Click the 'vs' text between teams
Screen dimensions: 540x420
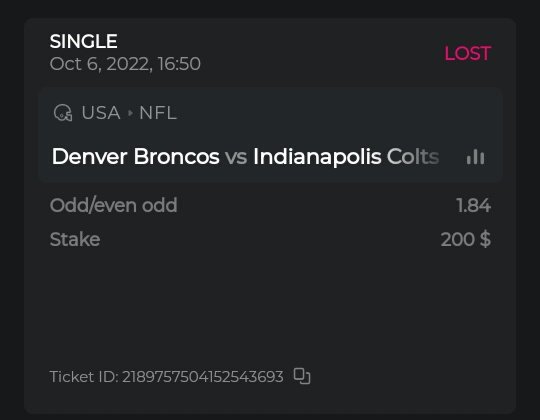pos(236,157)
